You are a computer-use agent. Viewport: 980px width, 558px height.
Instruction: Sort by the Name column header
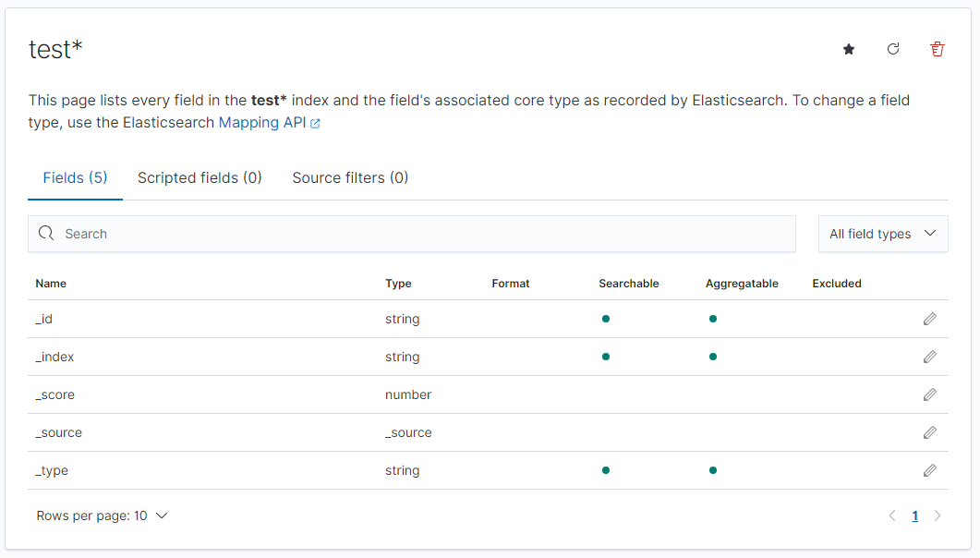pyautogui.click(x=51, y=284)
